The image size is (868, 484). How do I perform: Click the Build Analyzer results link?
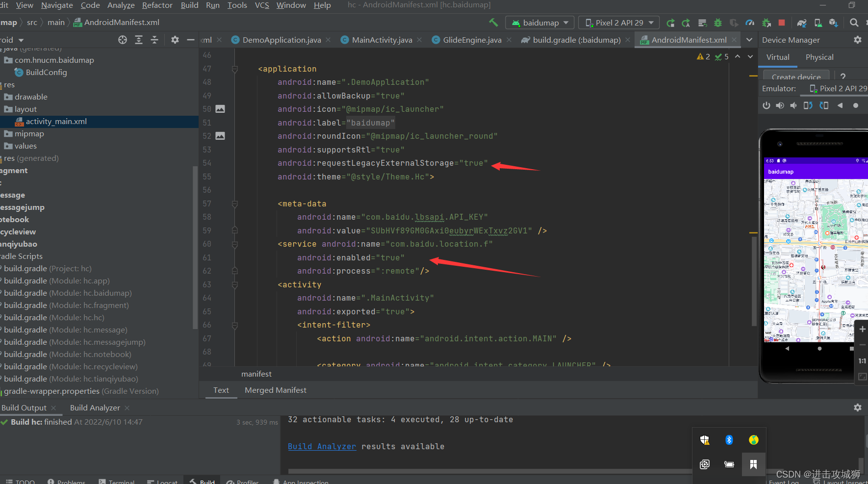(x=322, y=446)
